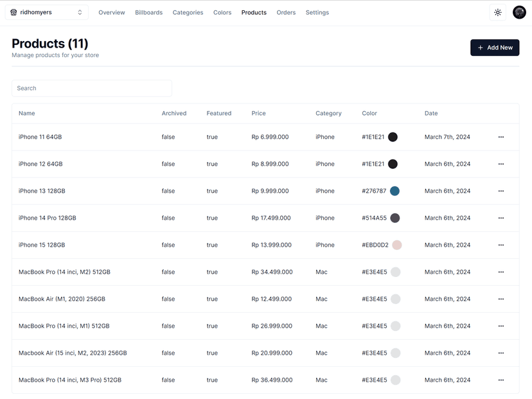This screenshot has width=532, height=399.
Task: Select the iPhone 14 Pro 128GB name cell
Action: [47, 218]
